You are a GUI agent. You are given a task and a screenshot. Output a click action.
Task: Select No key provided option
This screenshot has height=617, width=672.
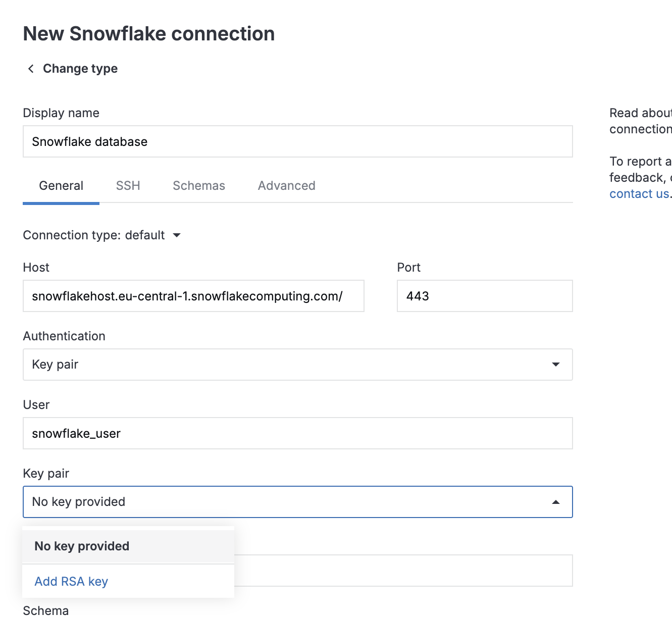point(81,546)
